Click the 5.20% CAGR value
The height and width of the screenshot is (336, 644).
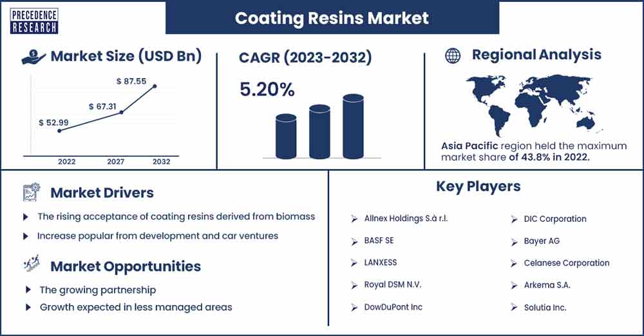(267, 89)
